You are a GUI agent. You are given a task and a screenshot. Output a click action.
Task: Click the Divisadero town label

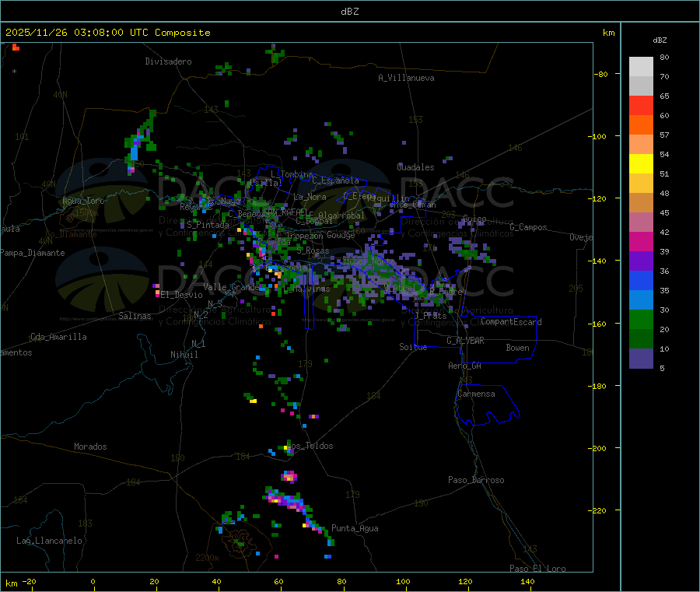168,61
